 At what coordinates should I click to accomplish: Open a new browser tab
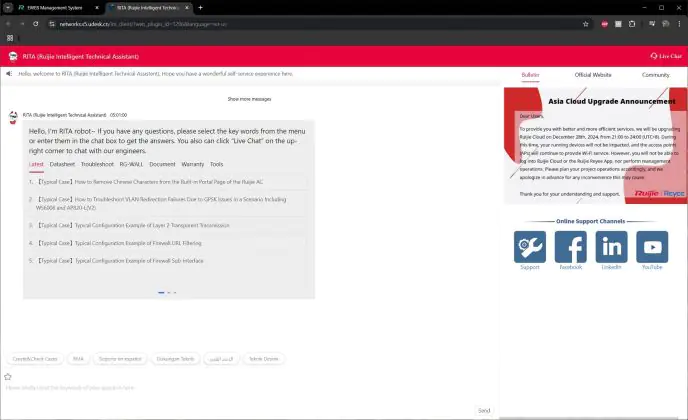tap(201, 7)
